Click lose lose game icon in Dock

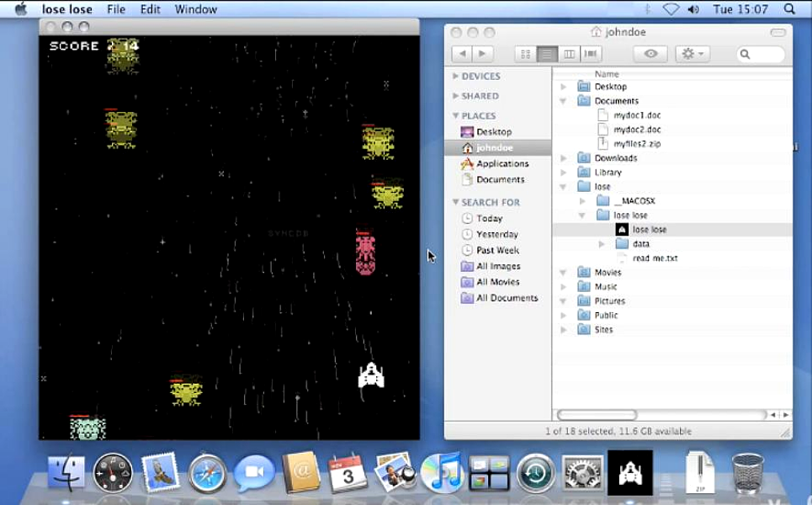(630, 472)
